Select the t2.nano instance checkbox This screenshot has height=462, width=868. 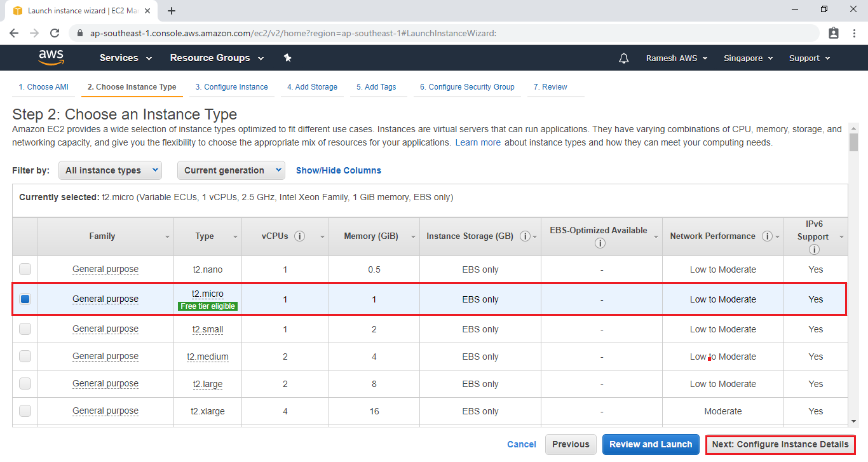(x=25, y=269)
